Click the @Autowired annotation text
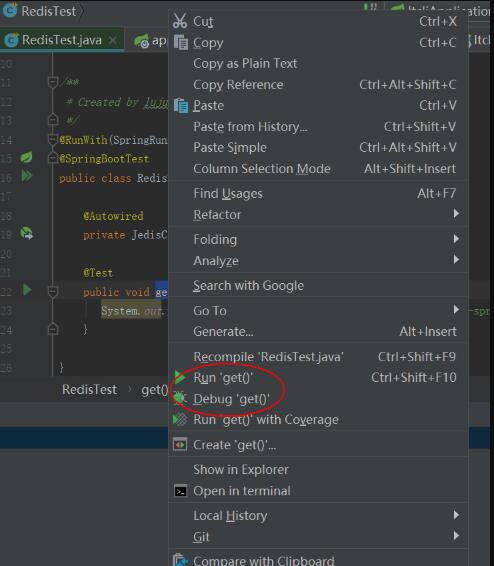 113,216
